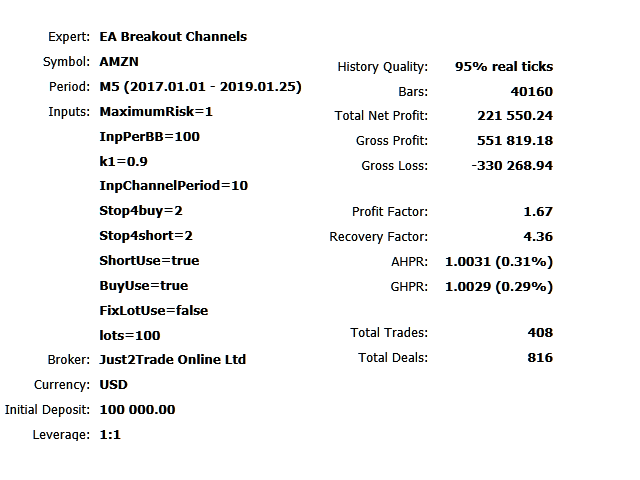Select the InpPerBB=100 input line
Viewport: 640px width, 480px height.
(x=149, y=136)
